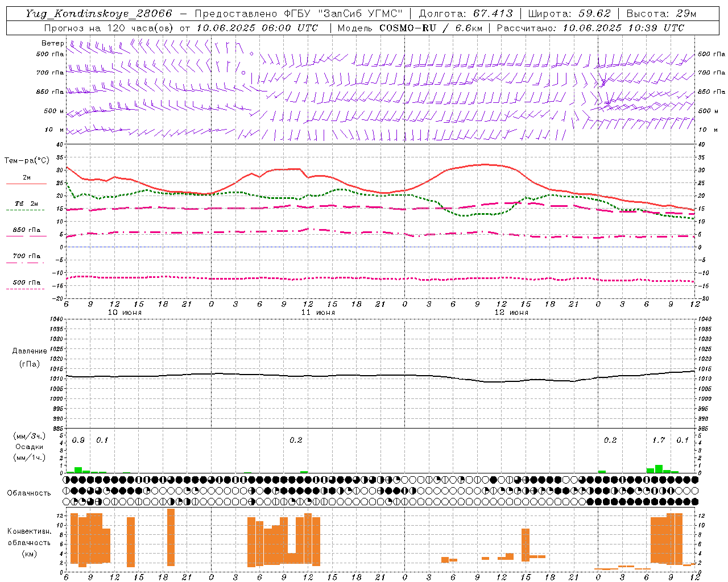Click the station title Yug_Kondinskoye_28066

(99, 14)
